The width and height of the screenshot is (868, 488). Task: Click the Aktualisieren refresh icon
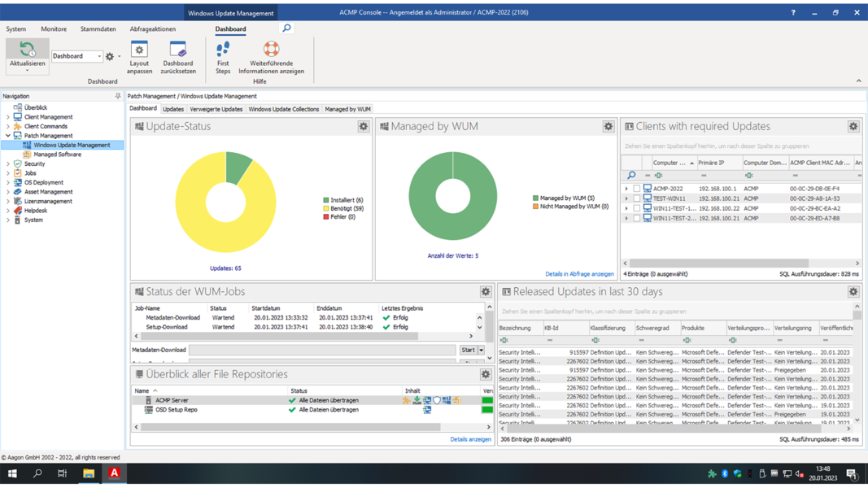(x=27, y=50)
